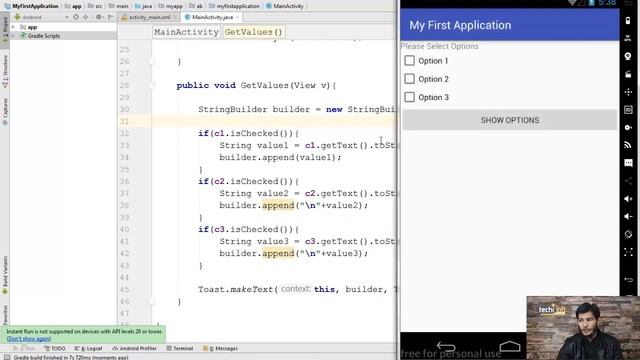640x360 pixels.
Task: Click the src breadcrumb in navigation bar
Action: 95,6
